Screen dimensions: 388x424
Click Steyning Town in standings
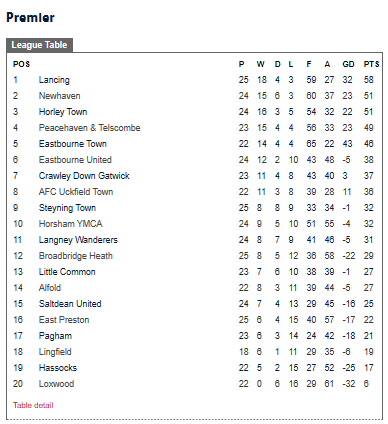67,208
